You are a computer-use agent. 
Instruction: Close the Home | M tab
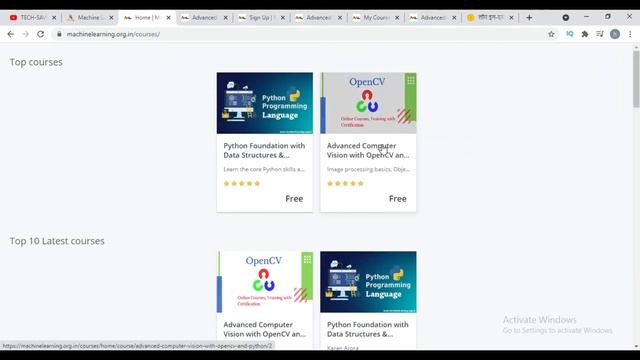click(168, 18)
